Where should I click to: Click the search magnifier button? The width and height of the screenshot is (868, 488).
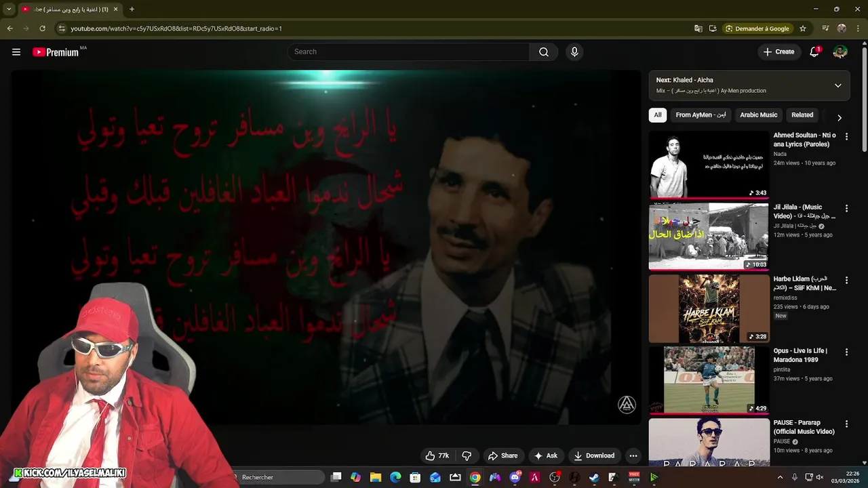pyautogui.click(x=544, y=52)
